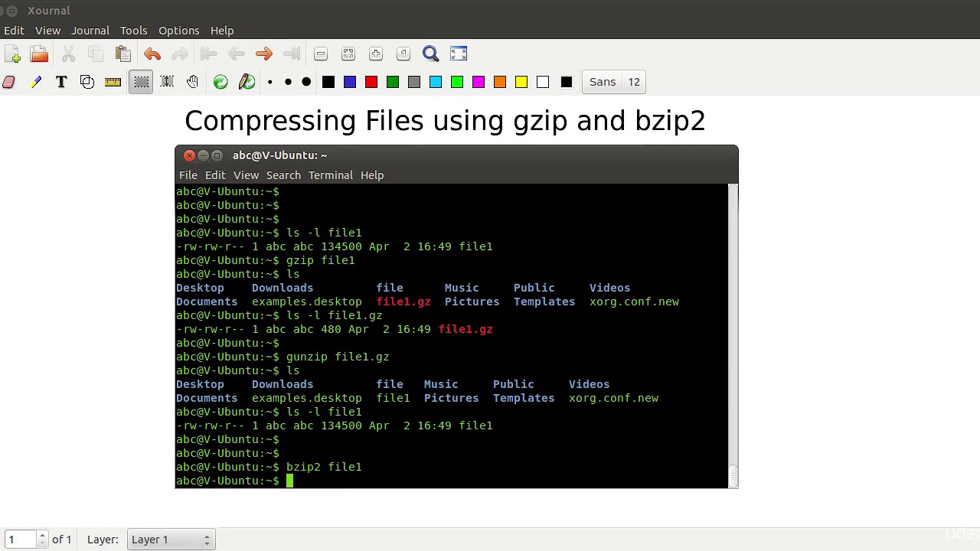Viewport: 980px width, 551px height.
Task: Open the Tools menu
Action: coord(133,31)
